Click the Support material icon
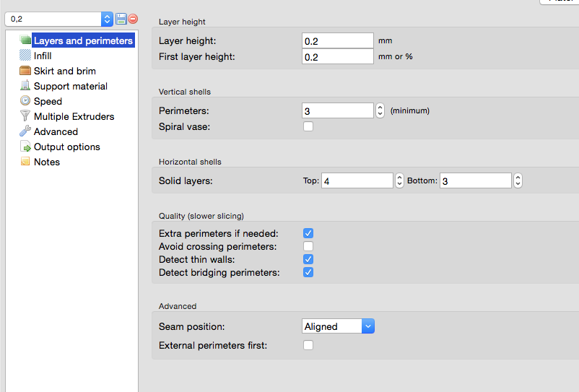The width and height of the screenshot is (579, 392). [x=26, y=86]
